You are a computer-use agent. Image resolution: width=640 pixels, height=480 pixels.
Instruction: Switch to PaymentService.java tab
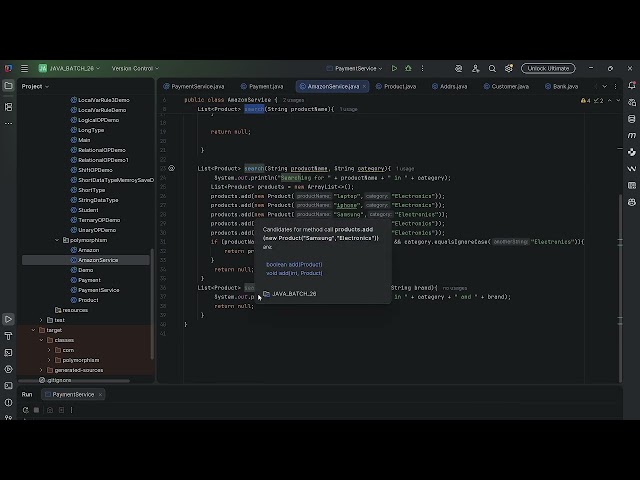193,87
